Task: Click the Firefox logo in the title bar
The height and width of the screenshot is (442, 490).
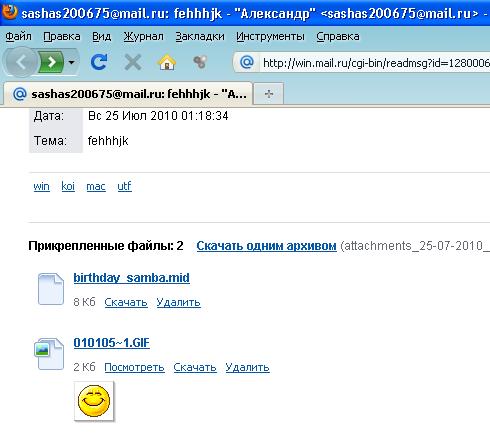Action: [9, 12]
